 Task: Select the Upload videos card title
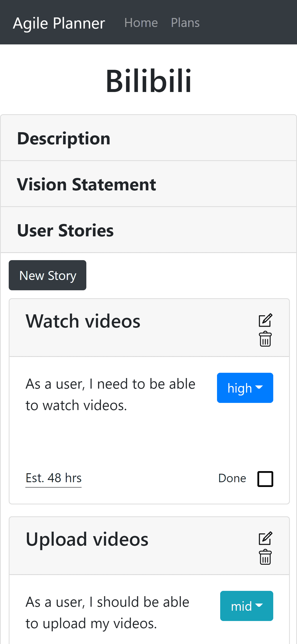point(87,539)
